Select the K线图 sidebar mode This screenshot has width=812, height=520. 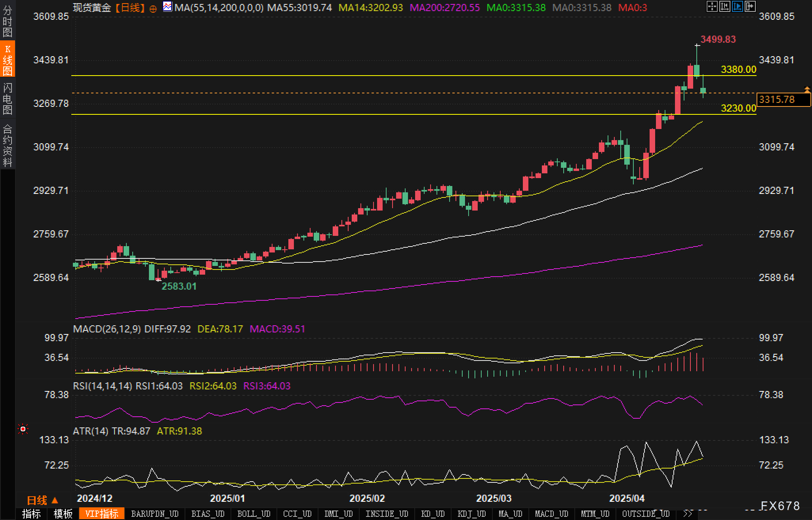(8, 59)
